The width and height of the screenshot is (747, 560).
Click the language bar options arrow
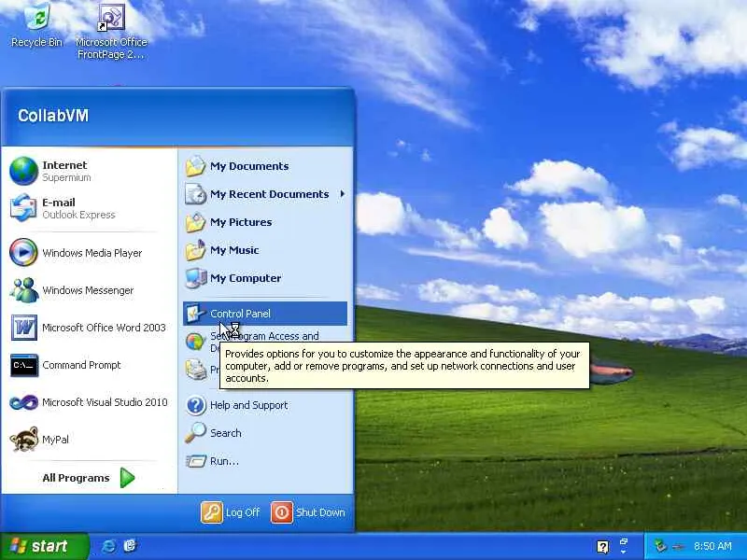tap(623, 552)
